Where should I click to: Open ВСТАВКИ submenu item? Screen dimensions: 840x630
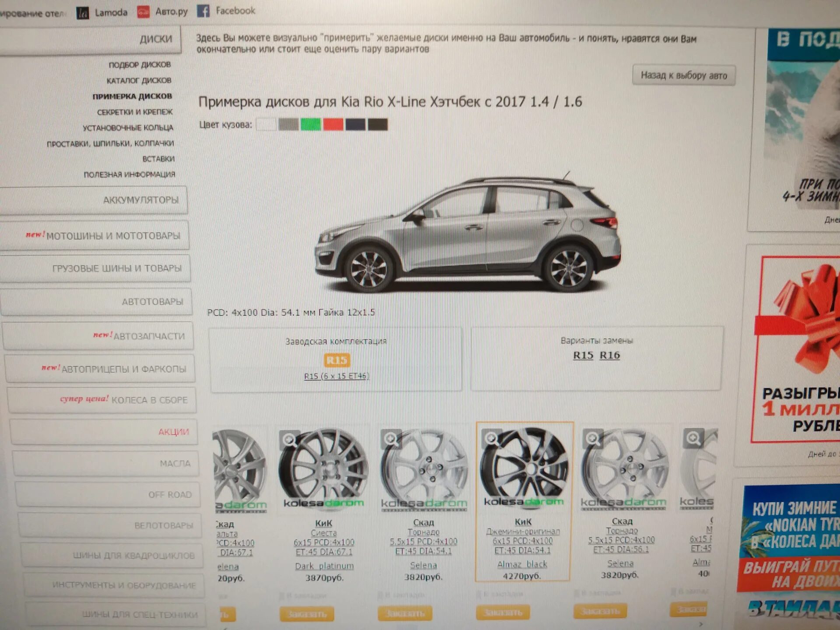158,159
